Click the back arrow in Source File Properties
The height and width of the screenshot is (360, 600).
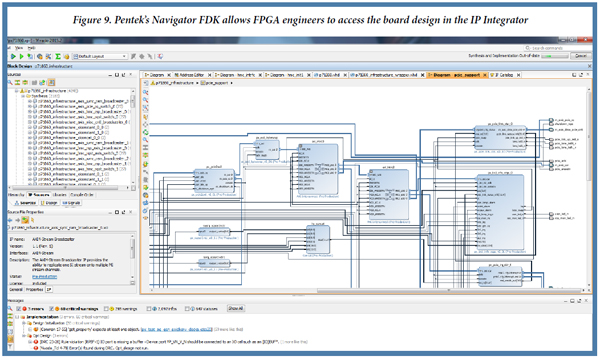point(10,220)
